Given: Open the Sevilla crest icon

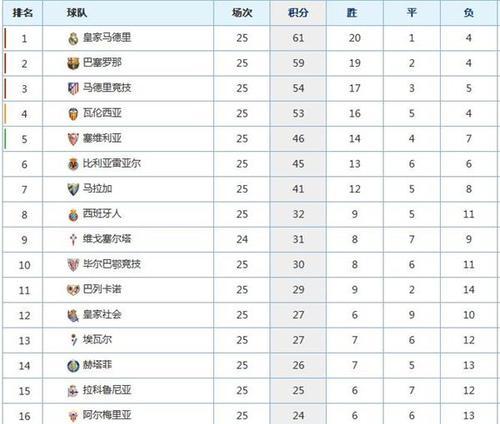Looking at the screenshot, I should tap(73, 139).
